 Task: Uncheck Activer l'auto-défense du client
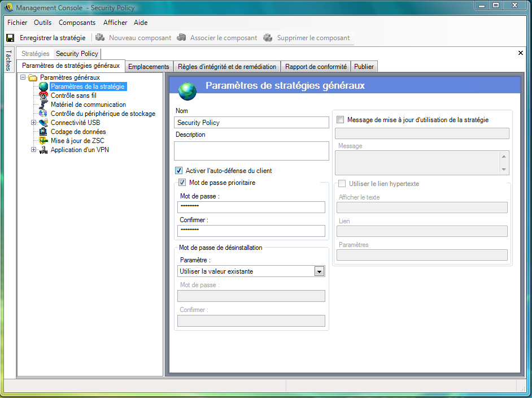179,170
